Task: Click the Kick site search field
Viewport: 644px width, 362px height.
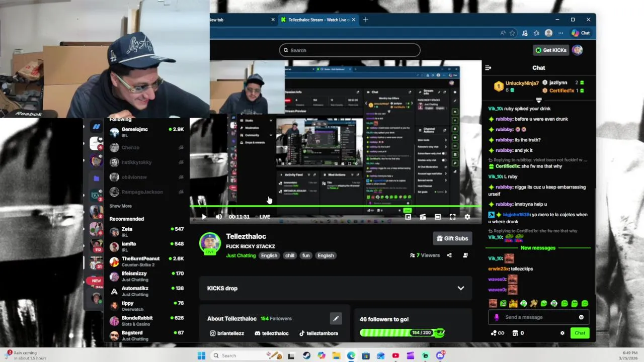Action: 350,50
